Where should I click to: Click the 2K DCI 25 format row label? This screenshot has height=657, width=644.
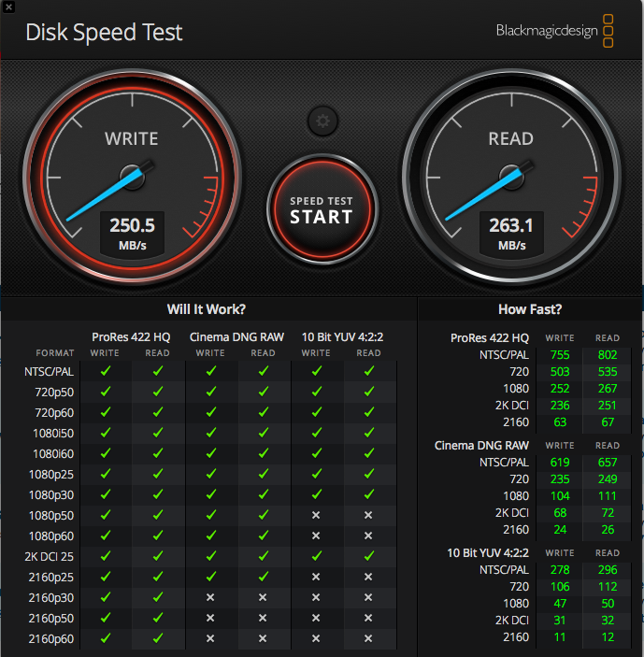coord(49,556)
